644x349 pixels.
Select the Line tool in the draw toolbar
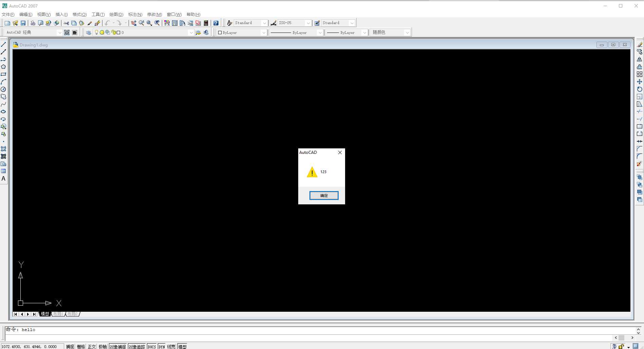(3, 44)
